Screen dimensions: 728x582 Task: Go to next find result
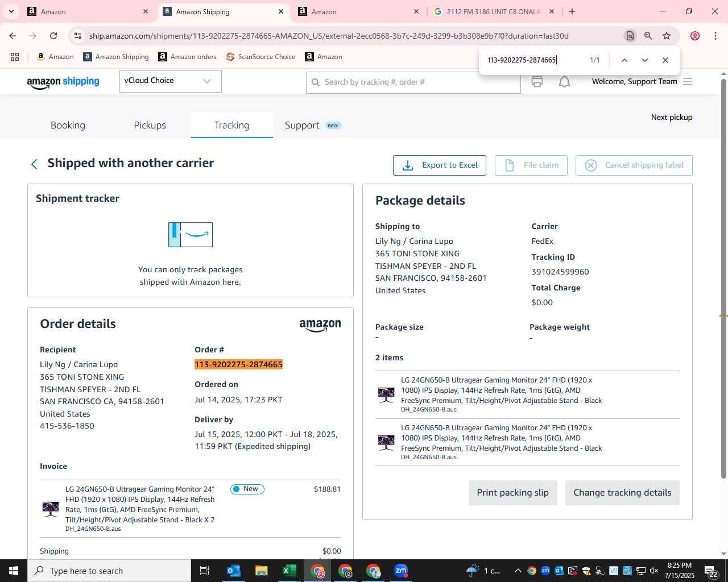[x=644, y=60]
